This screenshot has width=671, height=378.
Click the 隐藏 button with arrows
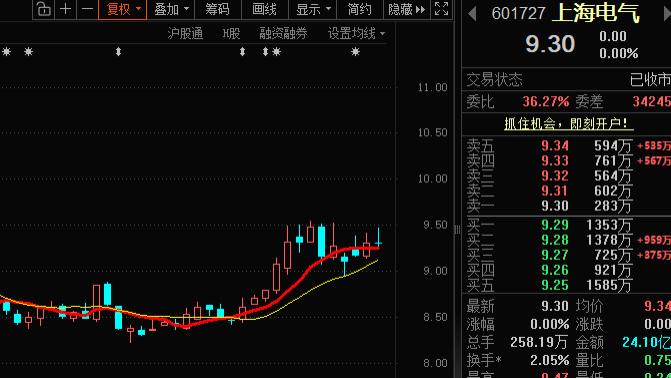pos(406,9)
